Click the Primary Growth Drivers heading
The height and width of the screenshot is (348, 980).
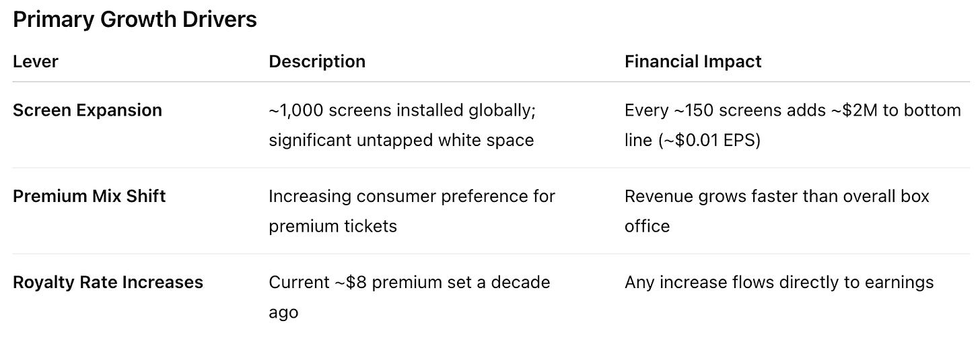click(135, 20)
